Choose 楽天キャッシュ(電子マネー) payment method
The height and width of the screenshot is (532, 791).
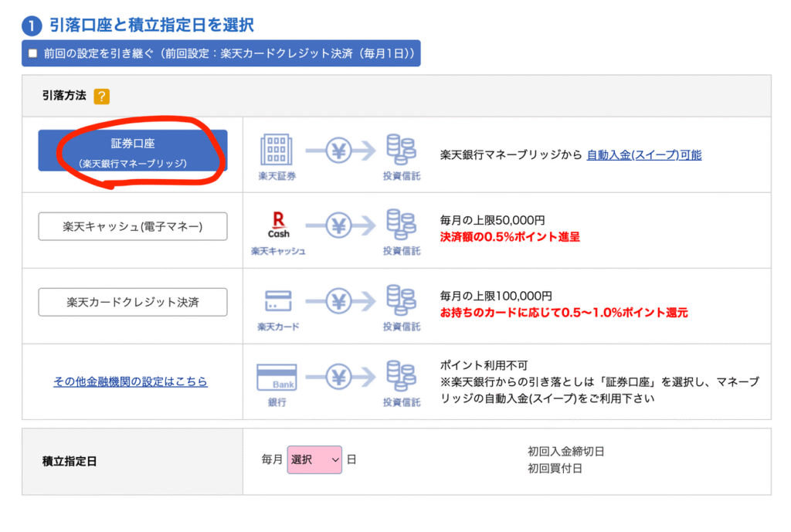(133, 226)
